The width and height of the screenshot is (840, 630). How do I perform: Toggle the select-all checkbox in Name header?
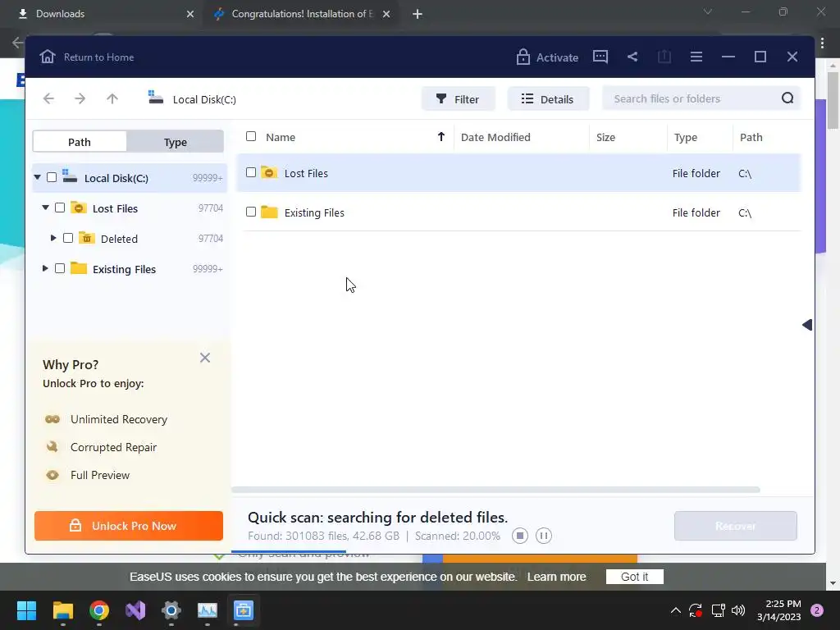point(251,136)
